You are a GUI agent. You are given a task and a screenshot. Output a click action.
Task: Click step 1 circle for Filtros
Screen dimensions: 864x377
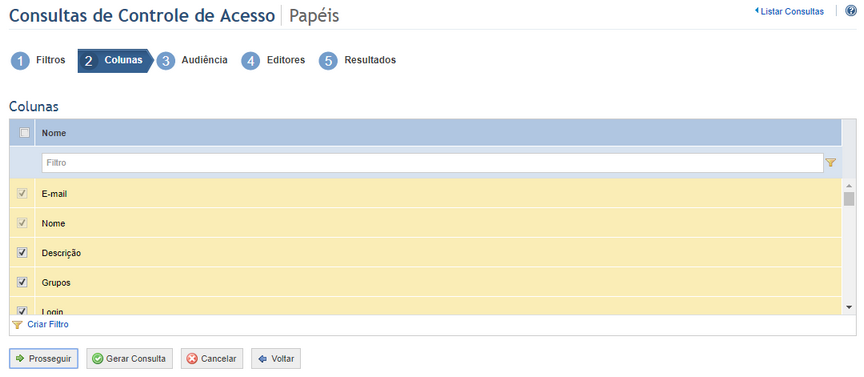tap(20, 61)
